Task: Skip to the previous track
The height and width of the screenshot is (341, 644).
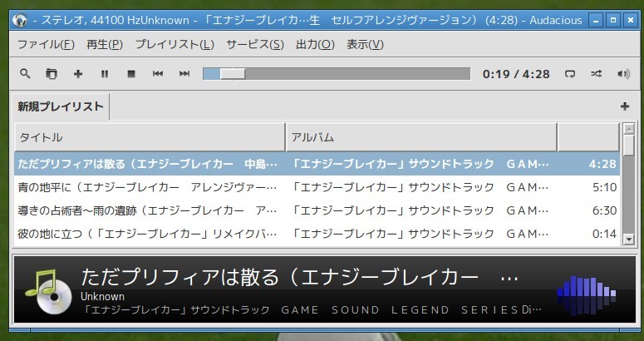Action: pos(158,74)
